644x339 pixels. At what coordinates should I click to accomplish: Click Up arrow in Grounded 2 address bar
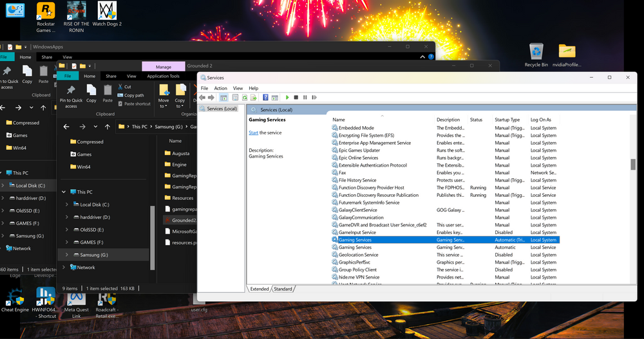tap(107, 127)
